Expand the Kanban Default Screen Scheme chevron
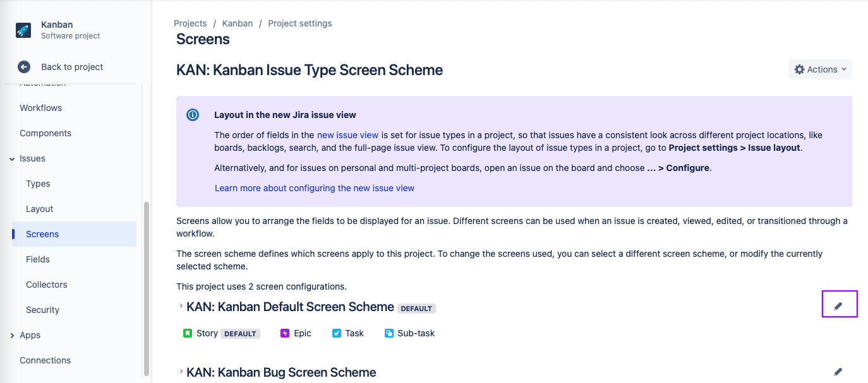 pyautogui.click(x=181, y=307)
